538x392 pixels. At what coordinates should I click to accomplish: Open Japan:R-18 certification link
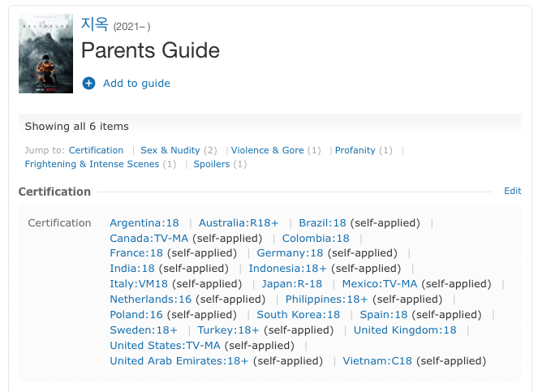291,284
